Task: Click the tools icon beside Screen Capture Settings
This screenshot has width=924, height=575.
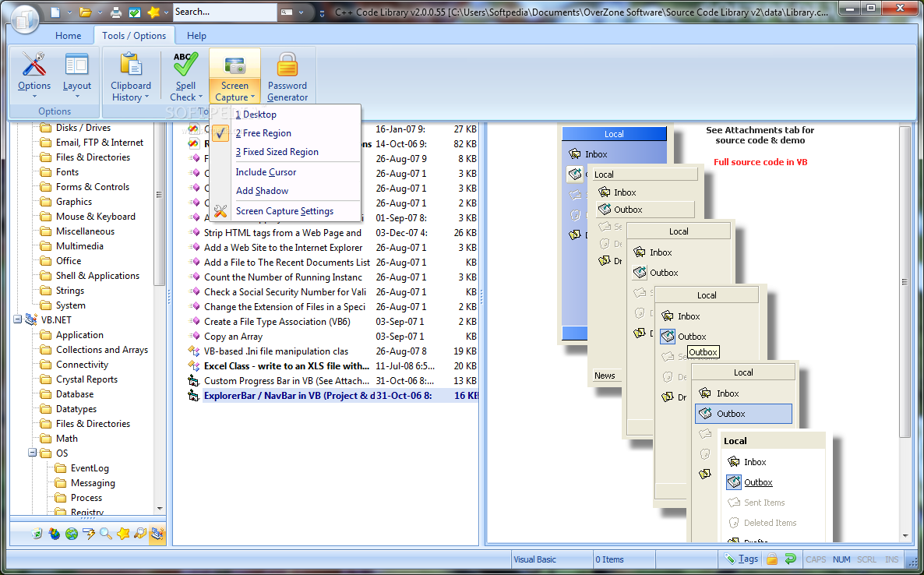Action: click(220, 211)
